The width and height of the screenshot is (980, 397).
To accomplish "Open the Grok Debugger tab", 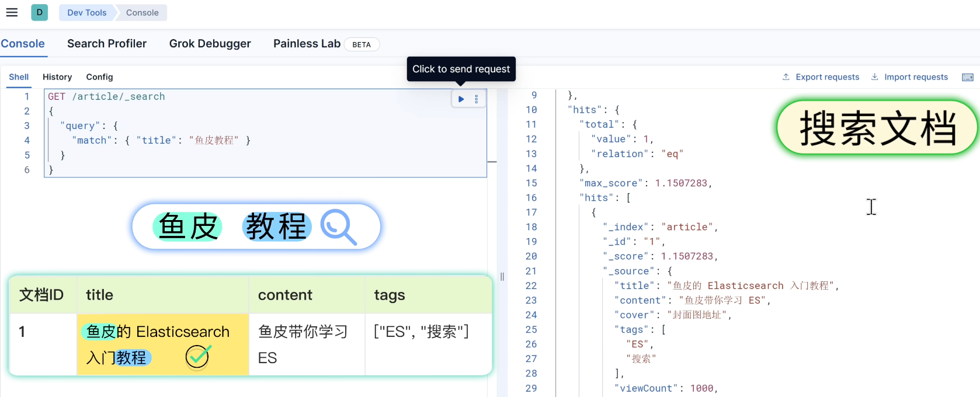I will click(x=210, y=44).
